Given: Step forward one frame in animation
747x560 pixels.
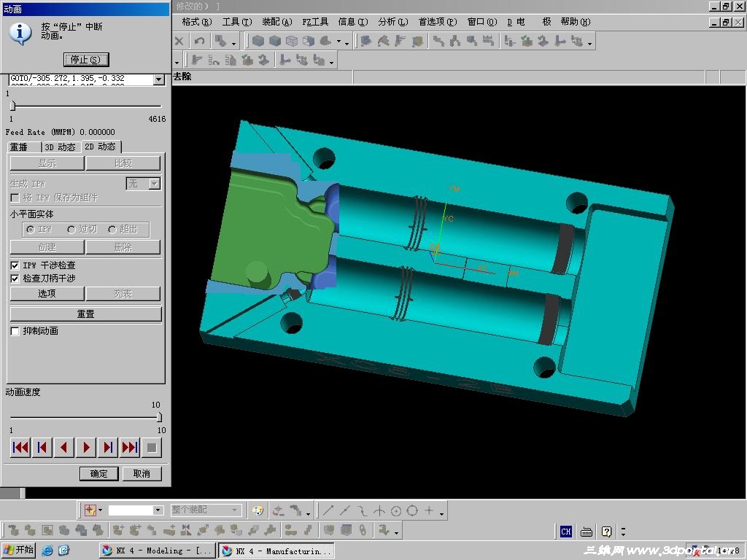Looking at the screenshot, I should click(108, 447).
